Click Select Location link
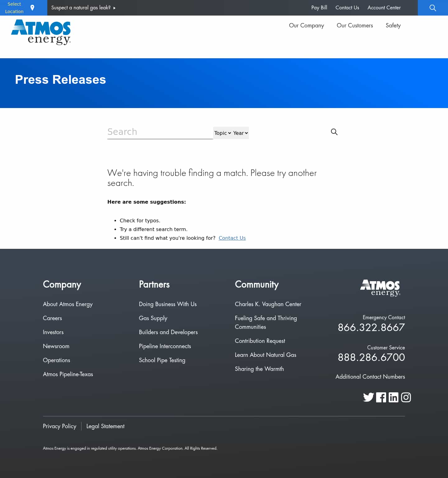The height and width of the screenshot is (478, 448). coord(14,8)
